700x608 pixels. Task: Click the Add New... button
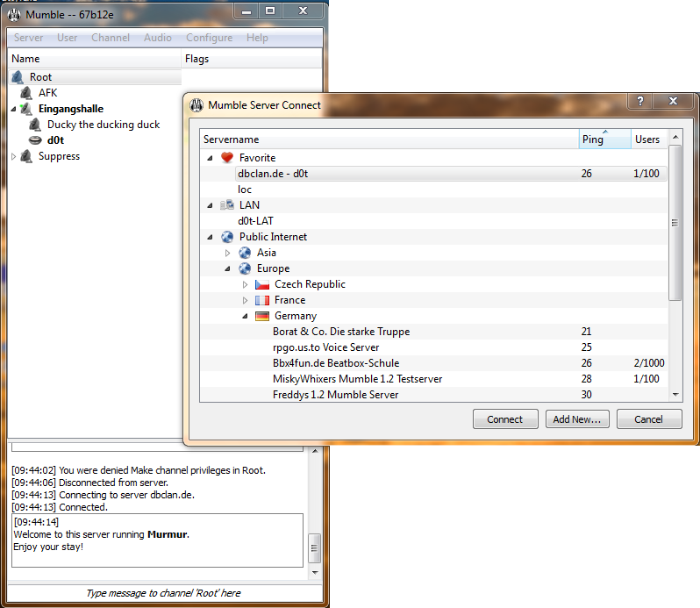[x=577, y=419]
